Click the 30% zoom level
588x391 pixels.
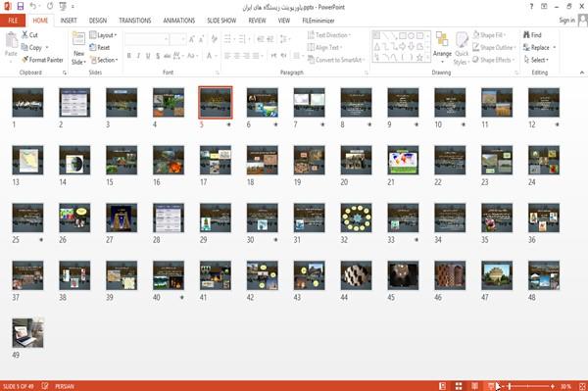[x=565, y=386]
